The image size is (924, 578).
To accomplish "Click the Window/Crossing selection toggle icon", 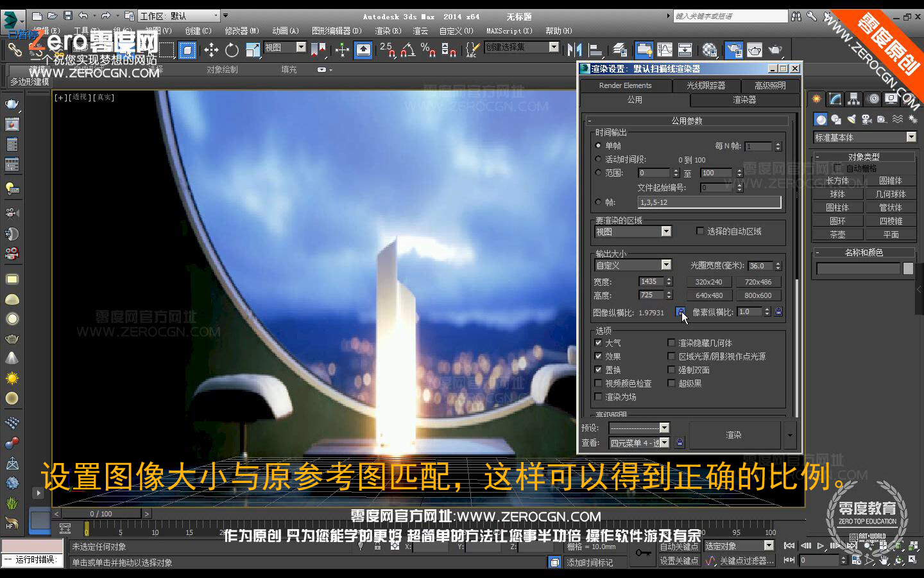I will [187, 49].
